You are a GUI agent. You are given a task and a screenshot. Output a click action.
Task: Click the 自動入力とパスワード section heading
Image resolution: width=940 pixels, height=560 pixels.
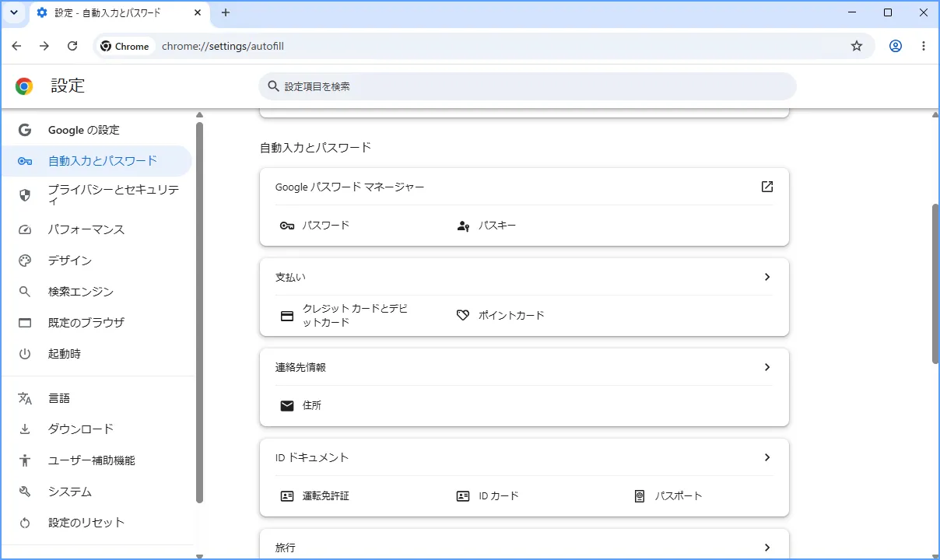click(x=316, y=147)
